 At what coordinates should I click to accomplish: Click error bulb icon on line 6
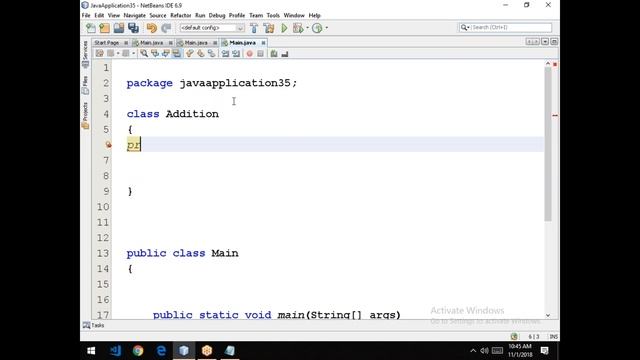[108, 144]
